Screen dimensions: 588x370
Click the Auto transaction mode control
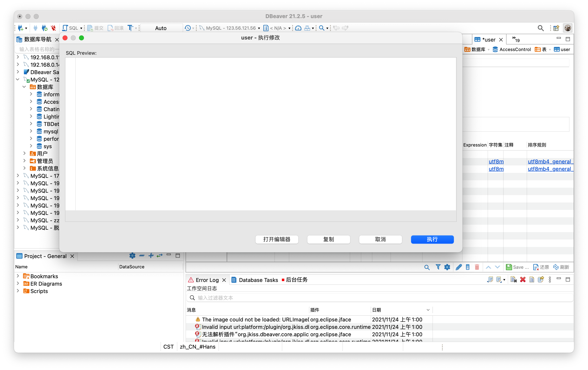[x=161, y=28]
